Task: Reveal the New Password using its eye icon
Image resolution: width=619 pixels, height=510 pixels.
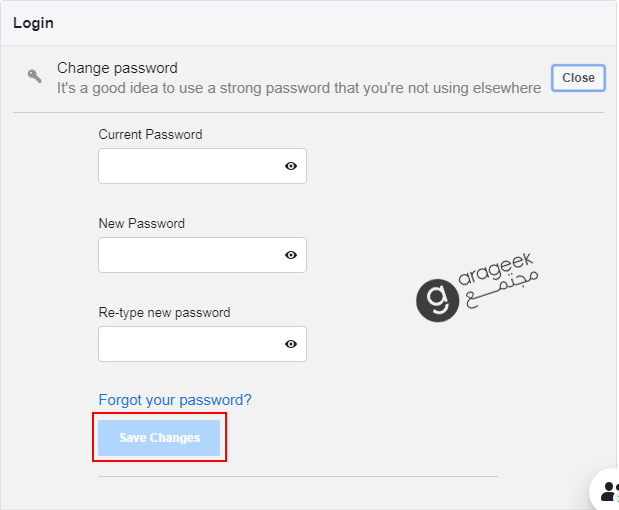Action: point(291,255)
